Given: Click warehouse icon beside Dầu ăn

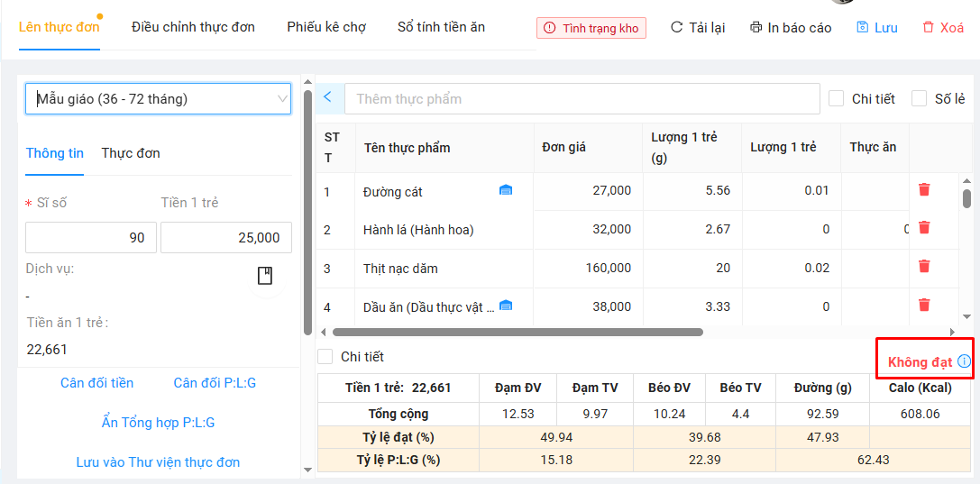Looking at the screenshot, I should pos(506,306).
